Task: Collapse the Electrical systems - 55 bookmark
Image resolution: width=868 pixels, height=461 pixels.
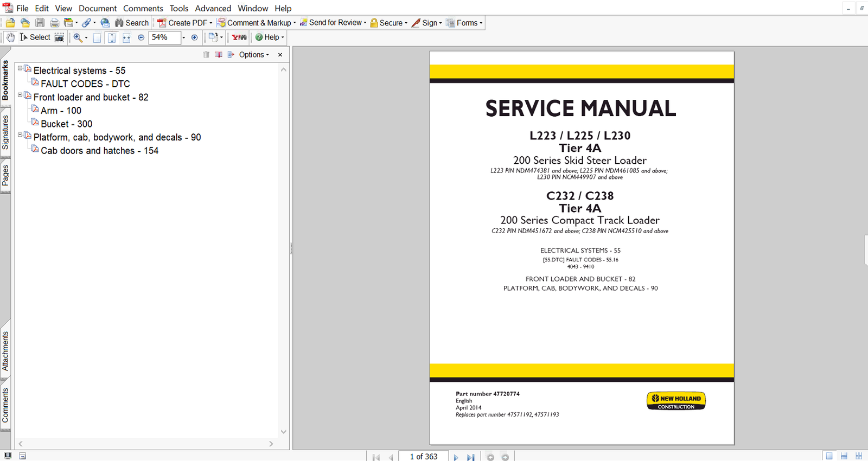Action: (x=20, y=68)
